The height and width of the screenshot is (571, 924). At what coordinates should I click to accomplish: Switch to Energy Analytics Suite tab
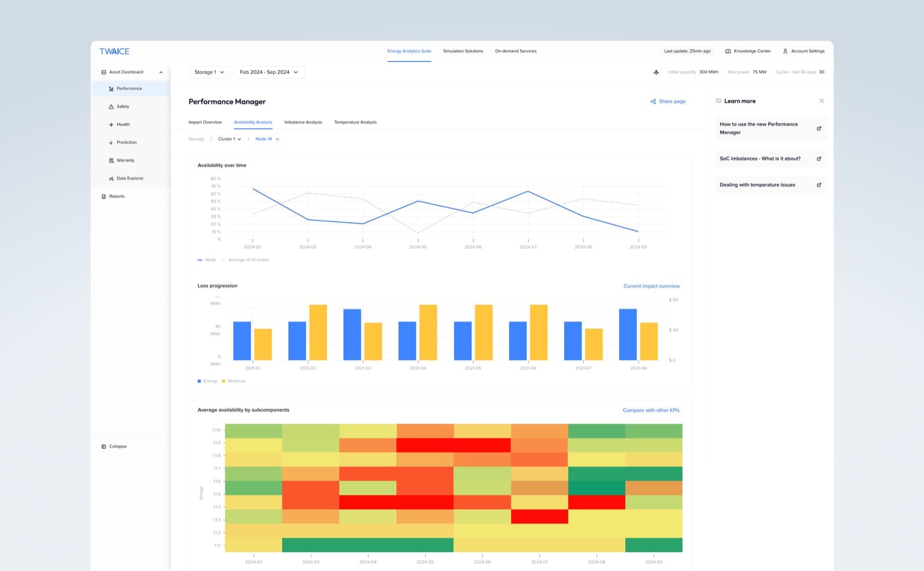pyautogui.click(x=409, y=51)
